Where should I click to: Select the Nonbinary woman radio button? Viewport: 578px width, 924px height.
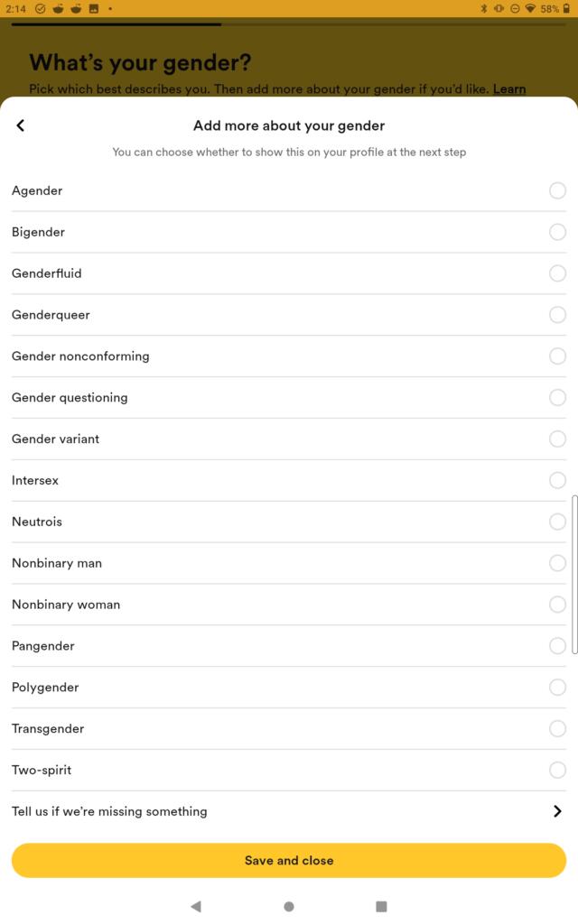click(557, 605)
